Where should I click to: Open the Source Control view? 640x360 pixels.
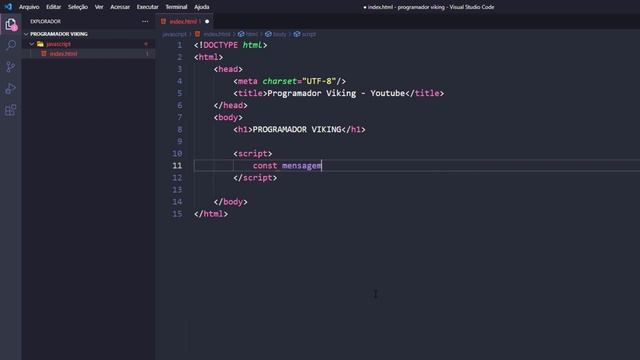pyautogui.click(x=11, y=67)
